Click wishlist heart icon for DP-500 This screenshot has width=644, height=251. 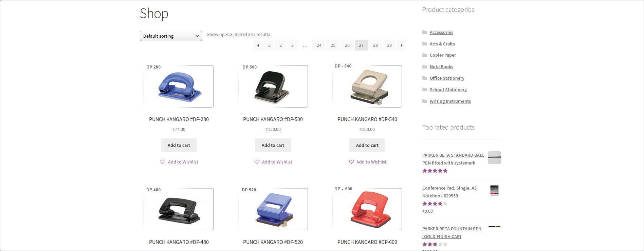[257, 162]
